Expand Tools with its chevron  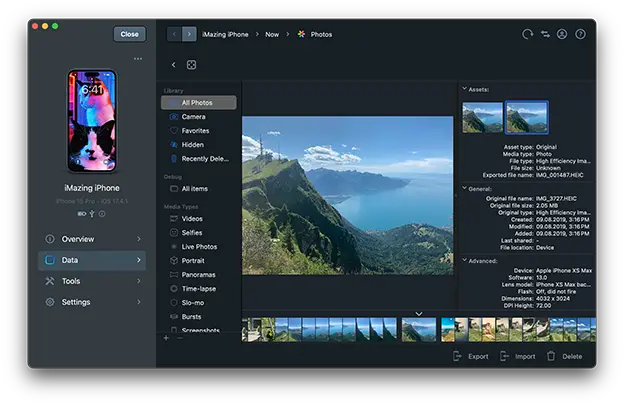[138, 281]
